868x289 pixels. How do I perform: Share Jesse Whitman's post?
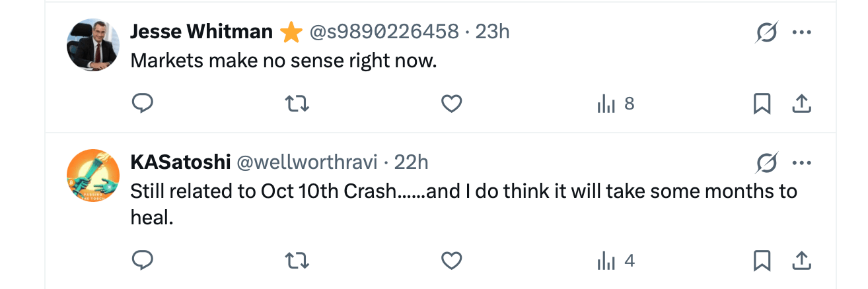pos(801,104)
